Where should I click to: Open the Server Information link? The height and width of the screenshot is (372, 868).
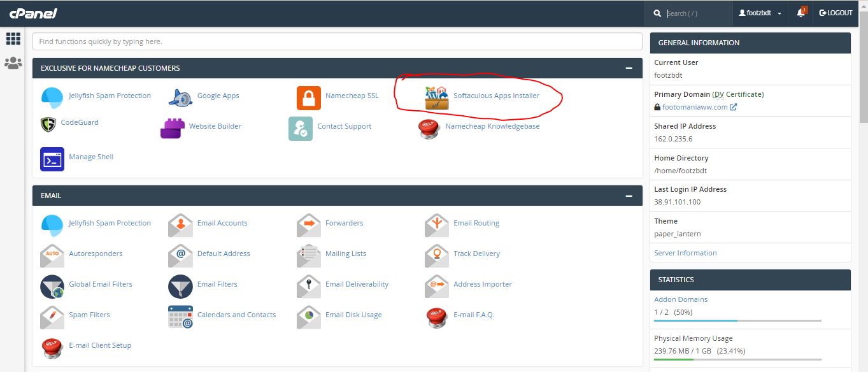685,253
